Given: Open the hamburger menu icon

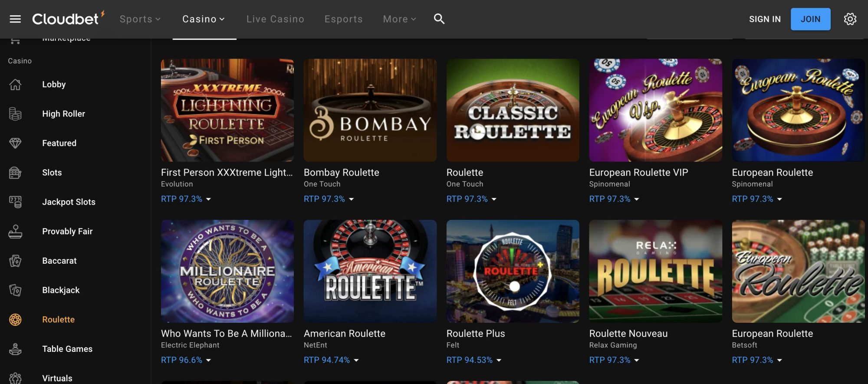Looking at the screenshot, I should [x=15, y=19].
